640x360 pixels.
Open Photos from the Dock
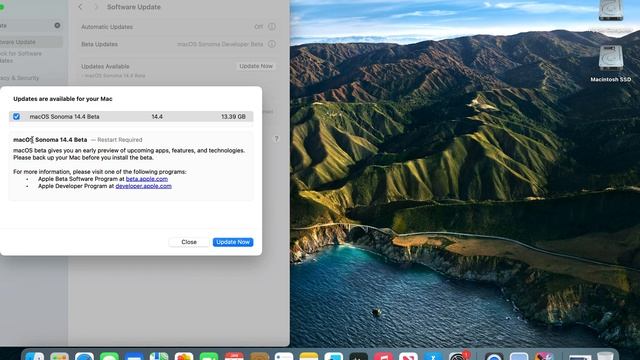coord(184,356)
